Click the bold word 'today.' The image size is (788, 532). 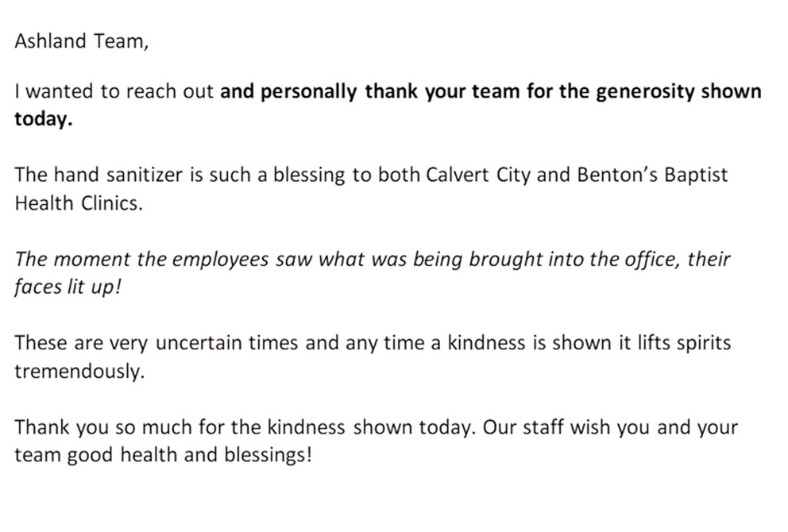pyautogui.click(x=43, y=120)
